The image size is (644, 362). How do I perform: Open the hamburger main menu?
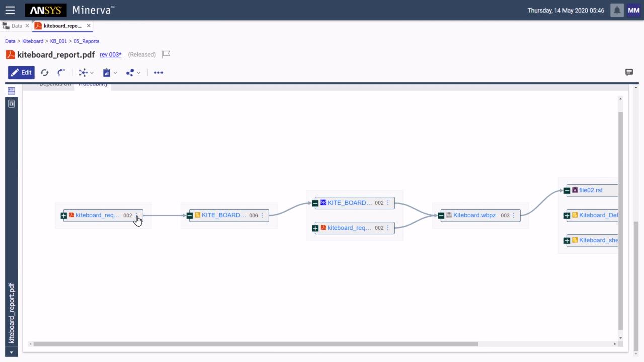10,10
